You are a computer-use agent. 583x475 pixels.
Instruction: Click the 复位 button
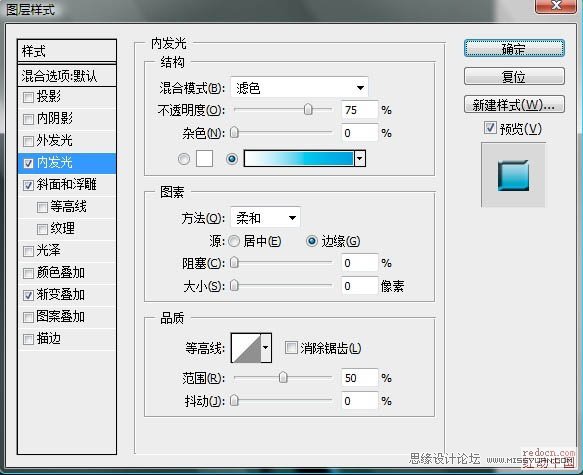tap(514, 77)
